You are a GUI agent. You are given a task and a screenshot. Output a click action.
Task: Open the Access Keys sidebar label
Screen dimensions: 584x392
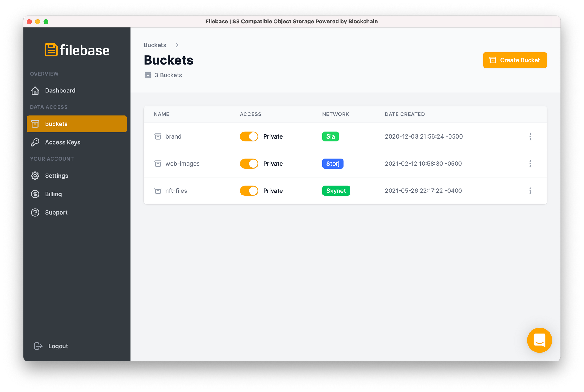pos(63,142)
